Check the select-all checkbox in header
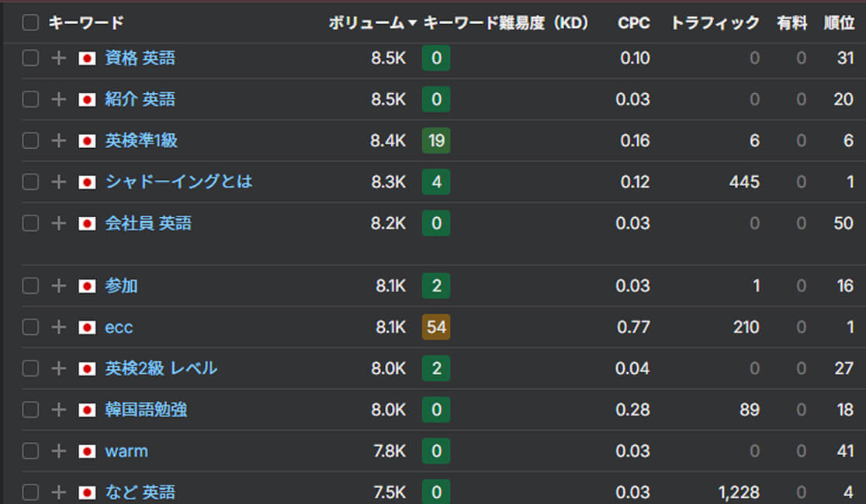The width and height of the screenshot is (866, 504). click(30, 23)
